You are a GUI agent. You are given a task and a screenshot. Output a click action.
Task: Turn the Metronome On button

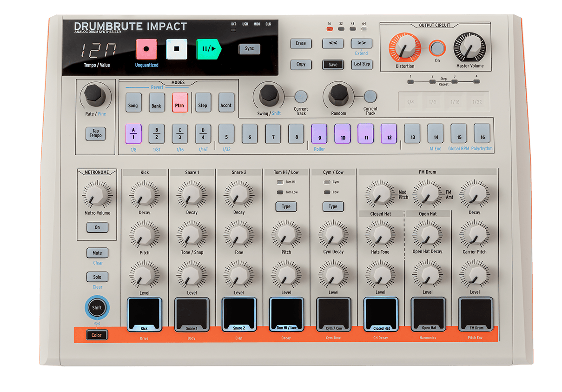pos(97,227)
